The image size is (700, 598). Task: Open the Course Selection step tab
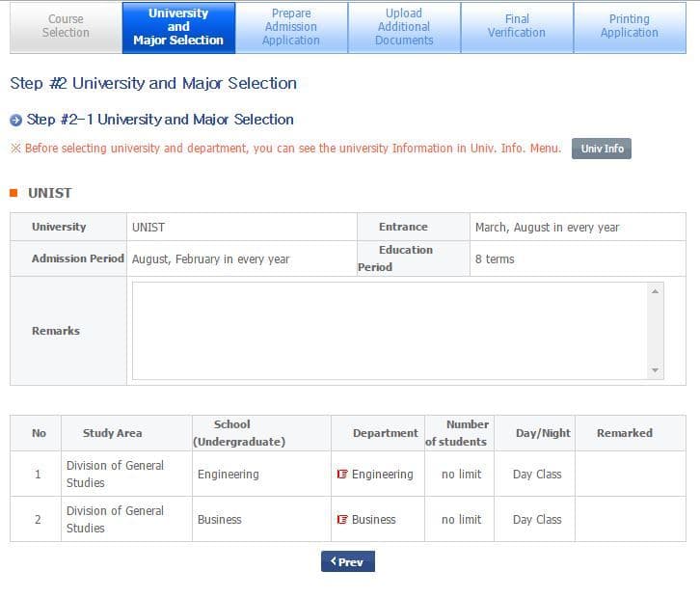(x=67, y=27)
